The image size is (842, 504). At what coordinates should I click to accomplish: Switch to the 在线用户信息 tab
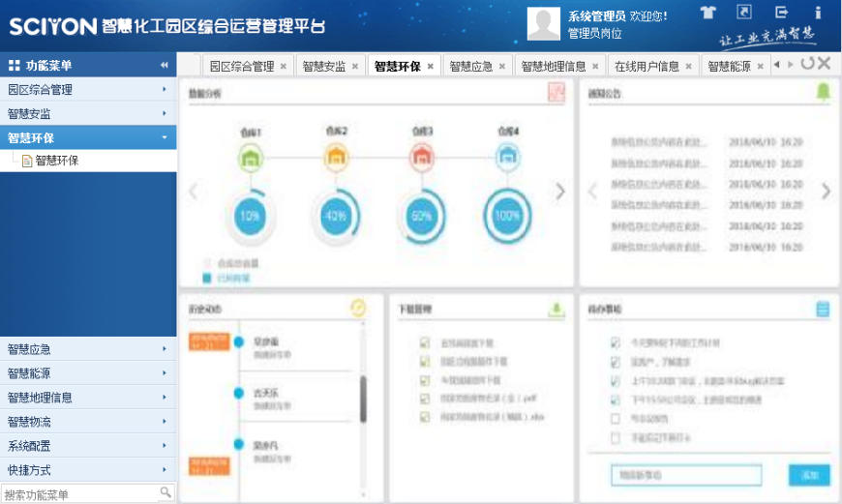pos(647,67)
